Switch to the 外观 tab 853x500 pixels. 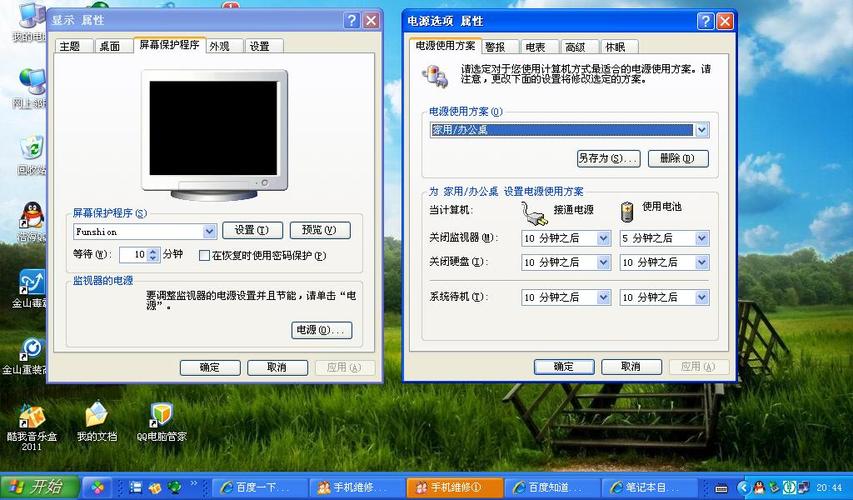(x=224, y=46)
